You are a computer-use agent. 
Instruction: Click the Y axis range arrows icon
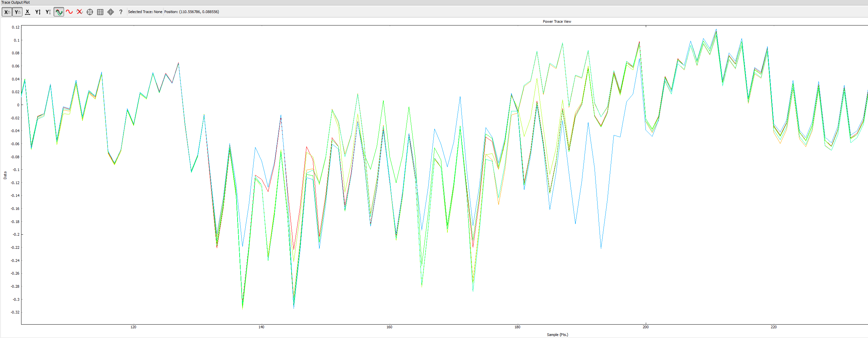click(38, 12)
